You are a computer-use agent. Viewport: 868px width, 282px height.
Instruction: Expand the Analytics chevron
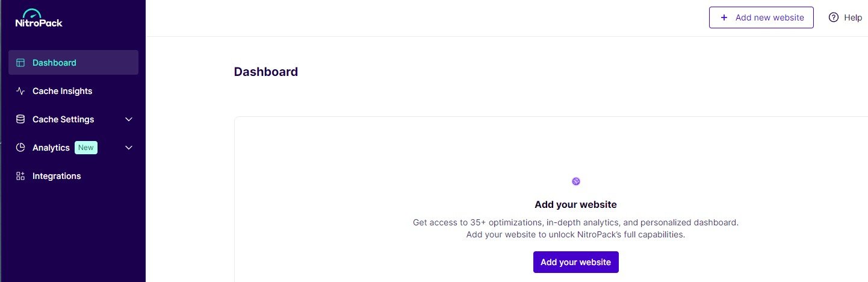click(129, 148)
